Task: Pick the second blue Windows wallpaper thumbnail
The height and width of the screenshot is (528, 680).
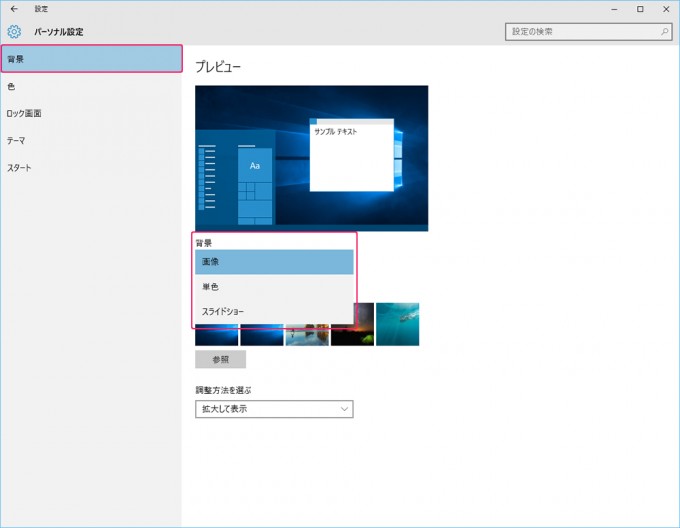Action: coord(262,335)
